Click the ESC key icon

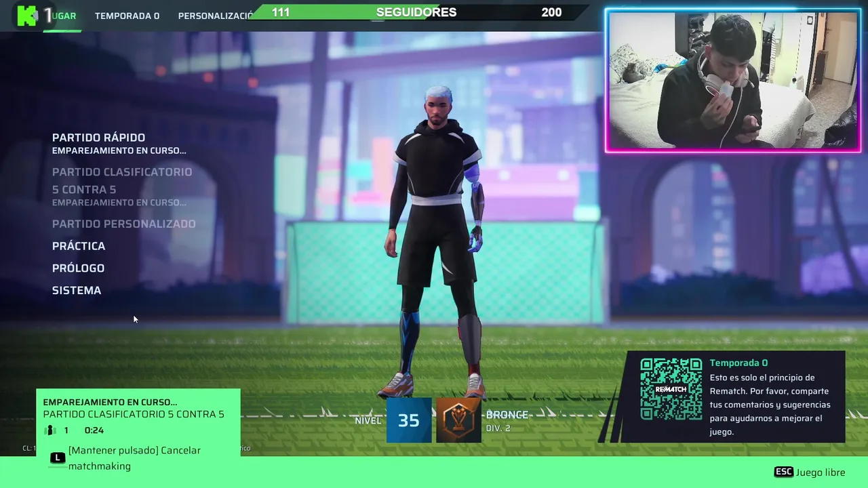tap(783, 472)
